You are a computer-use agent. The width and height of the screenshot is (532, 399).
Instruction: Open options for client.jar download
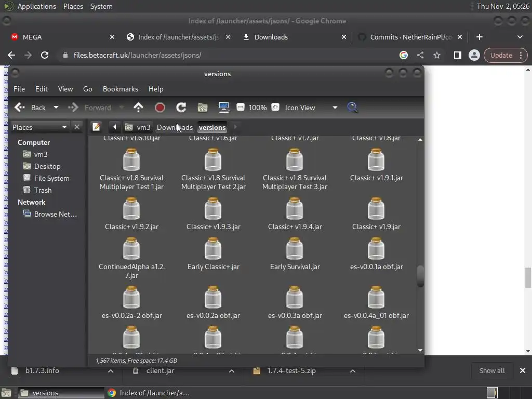coord(232,371)
